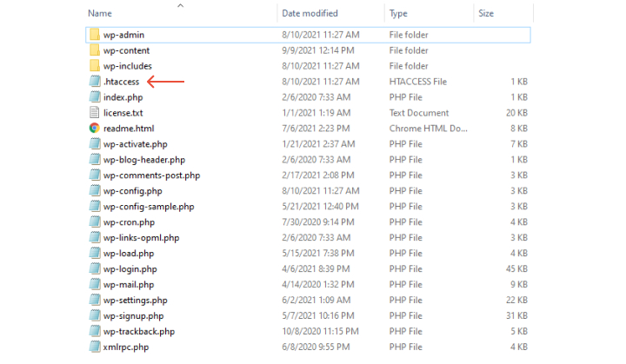Viewport: 626px width, 364px height.
Task: Select the wp-signup.php file name
Action: [x=133, y=315]
